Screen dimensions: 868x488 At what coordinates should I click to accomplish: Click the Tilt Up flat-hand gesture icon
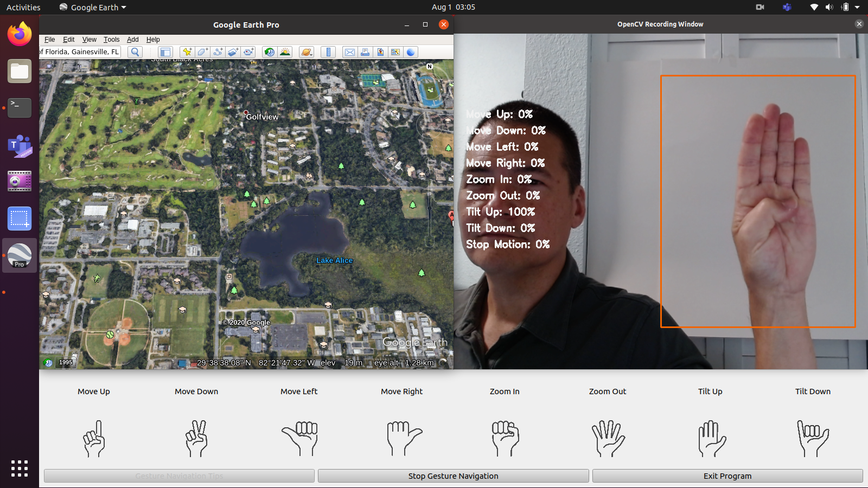[x=711, y=438]
